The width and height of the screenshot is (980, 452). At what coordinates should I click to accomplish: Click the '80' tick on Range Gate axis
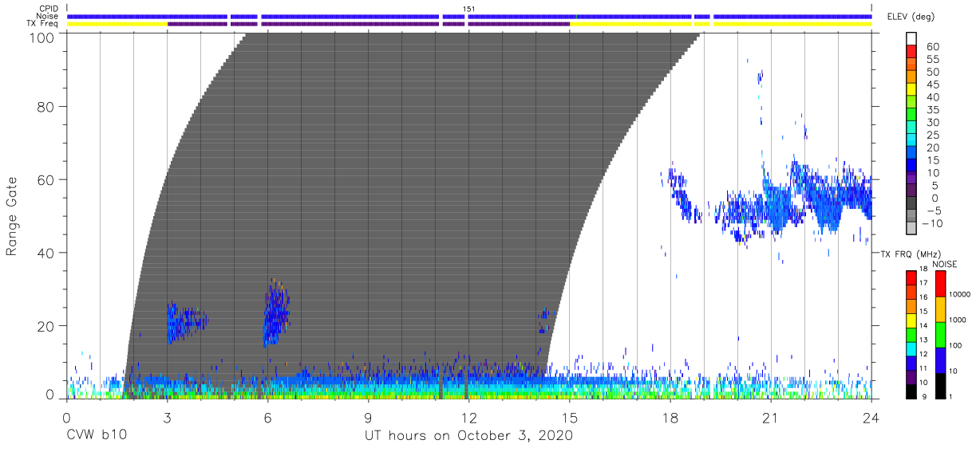point(45,106)
